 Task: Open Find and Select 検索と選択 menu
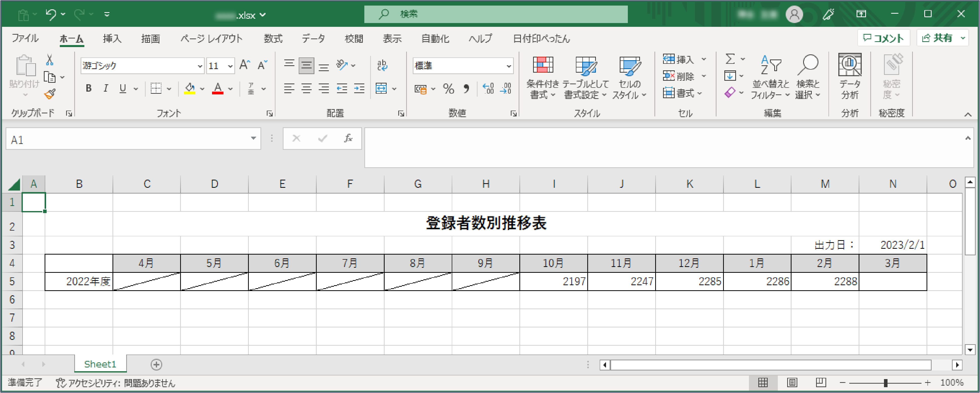pyautogui.click(x=808, y=77)
